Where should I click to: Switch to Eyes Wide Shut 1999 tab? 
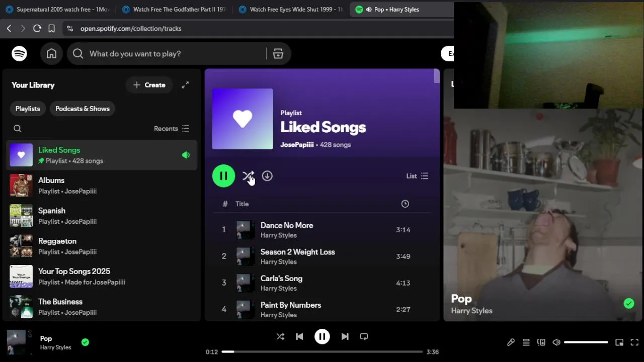click(x=291, y=10)
